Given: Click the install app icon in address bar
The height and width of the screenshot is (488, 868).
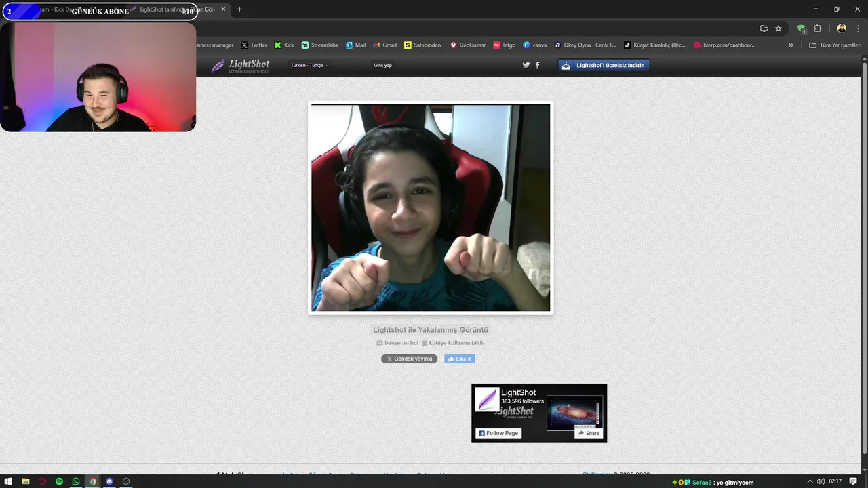Looking at the screenshot, I should coord(764,28).
